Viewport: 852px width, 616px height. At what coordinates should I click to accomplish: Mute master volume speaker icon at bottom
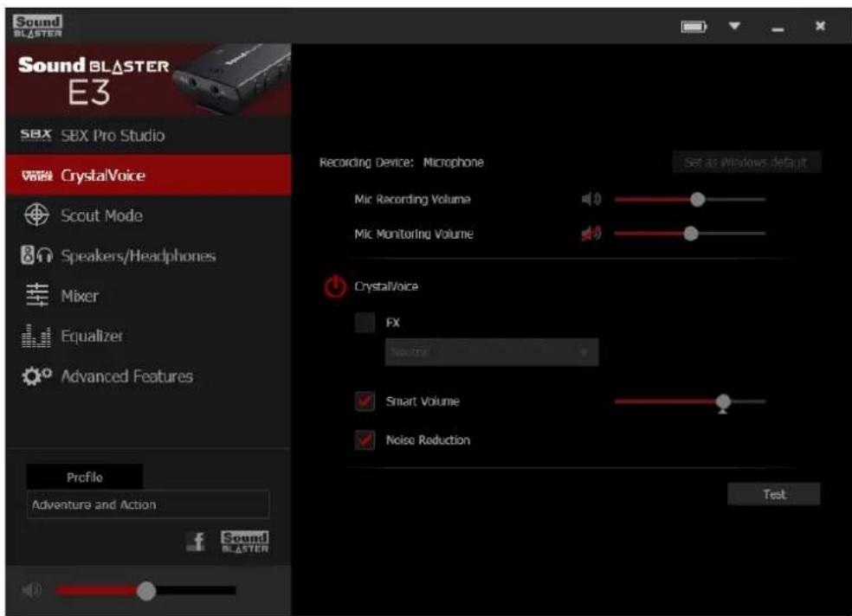point(32,590)
